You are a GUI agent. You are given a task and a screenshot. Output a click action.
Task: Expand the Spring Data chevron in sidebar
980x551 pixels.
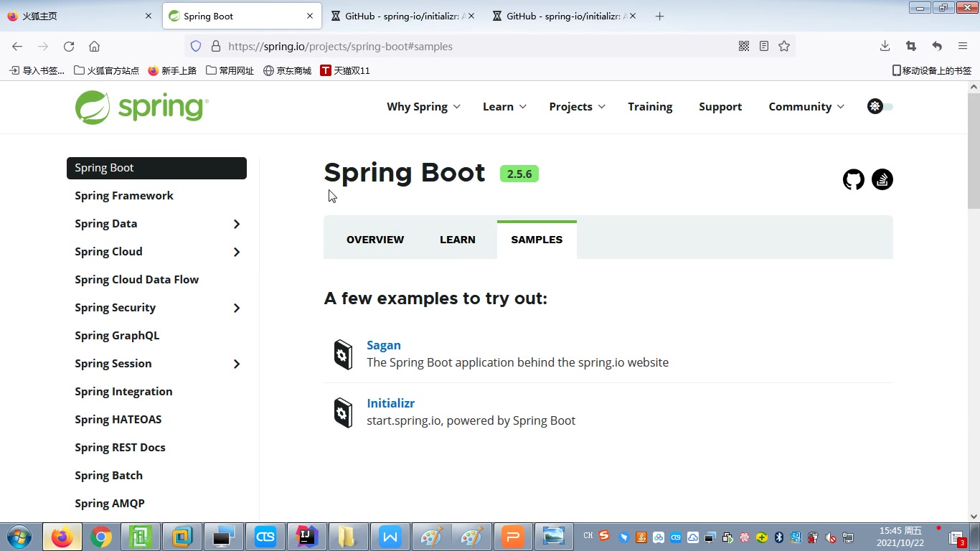[x=237, y=225]
